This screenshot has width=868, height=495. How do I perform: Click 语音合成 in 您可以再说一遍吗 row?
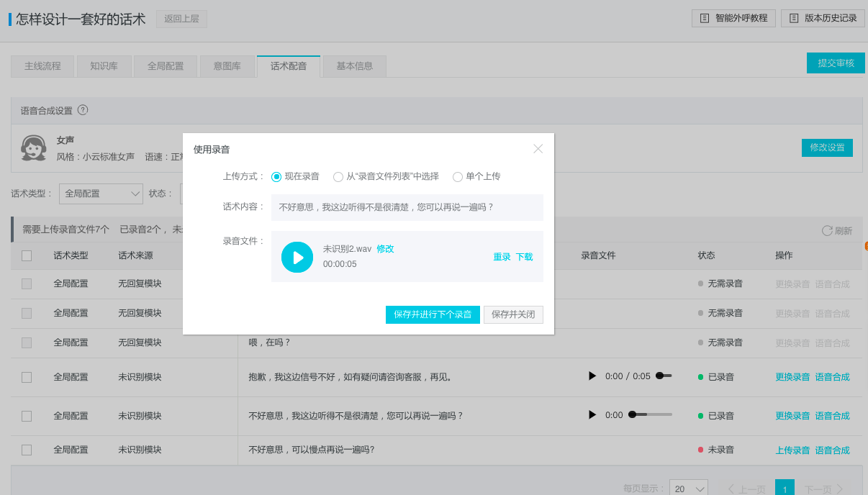[x=833, y=416]
